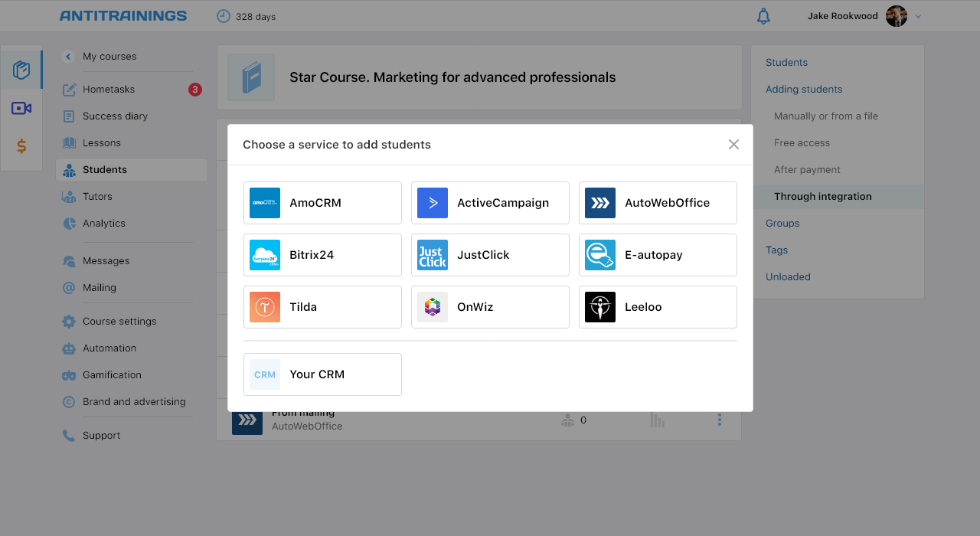Screen dimensions: 980x536
Task: Click Jake Rookwood username text
Action: (843, 16)
